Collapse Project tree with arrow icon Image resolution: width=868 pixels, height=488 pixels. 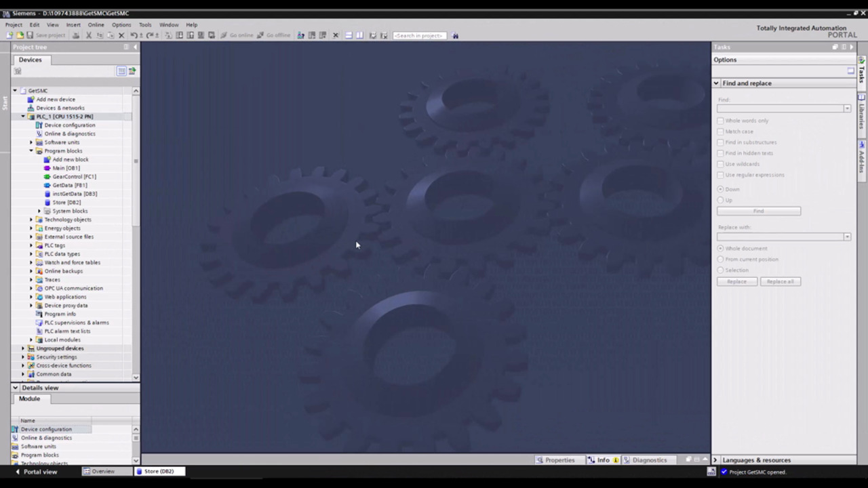(x=135, y=47)
